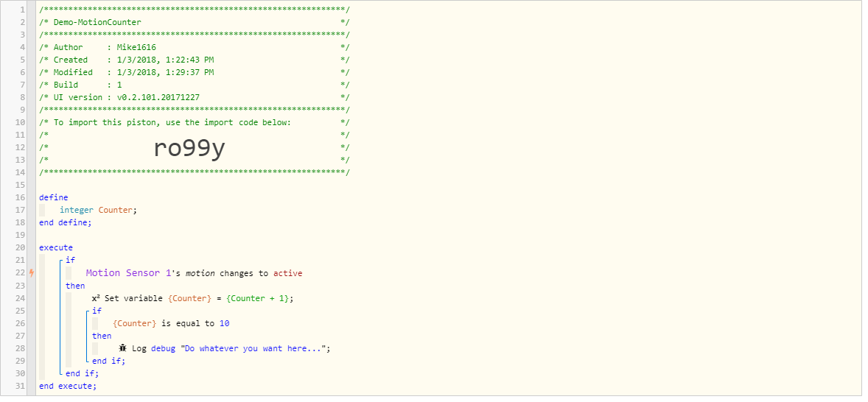868x402 pixels.
Task: Click the import instructions comment on line 10
Action: coord(195,122)
